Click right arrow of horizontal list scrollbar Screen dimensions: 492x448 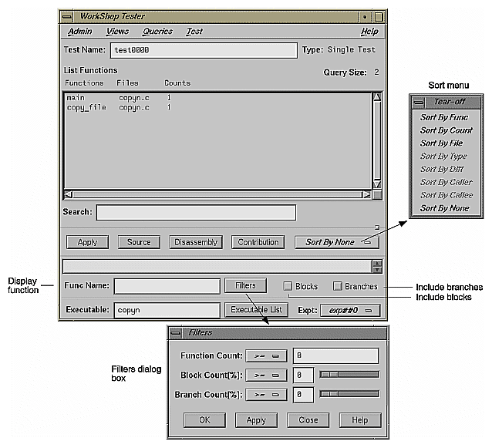click(366, 195)
